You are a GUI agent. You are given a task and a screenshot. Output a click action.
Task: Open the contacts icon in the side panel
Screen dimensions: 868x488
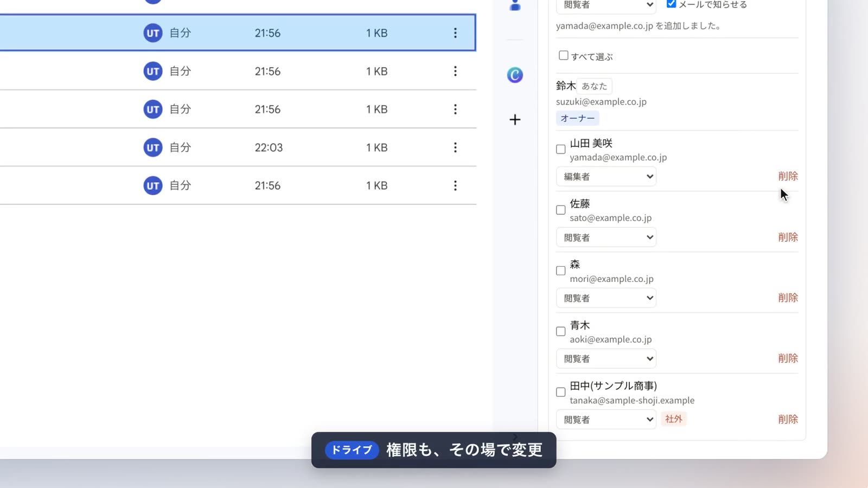tap(515, 5)
